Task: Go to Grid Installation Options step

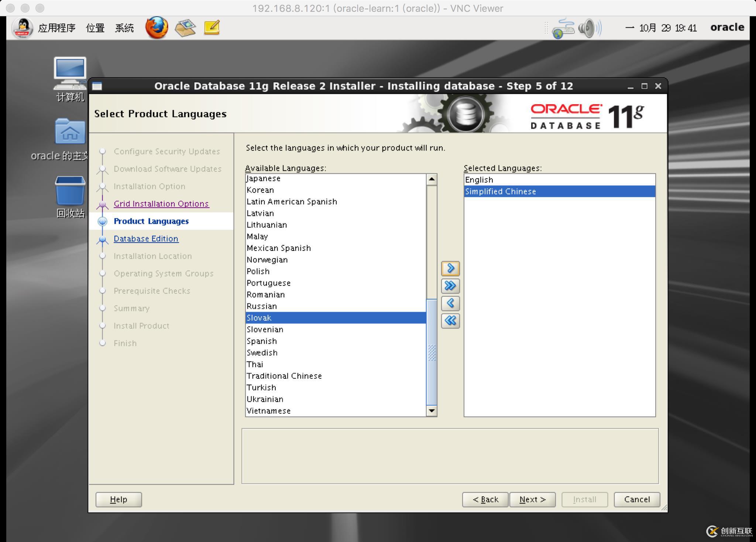Action: click(161, 204)
